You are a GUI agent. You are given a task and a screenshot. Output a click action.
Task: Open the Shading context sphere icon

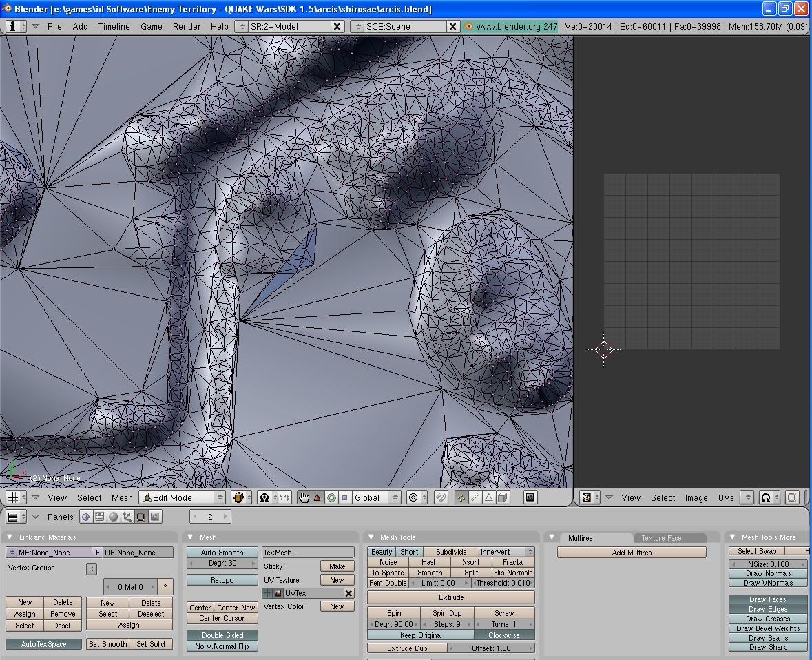click(113, 517)
